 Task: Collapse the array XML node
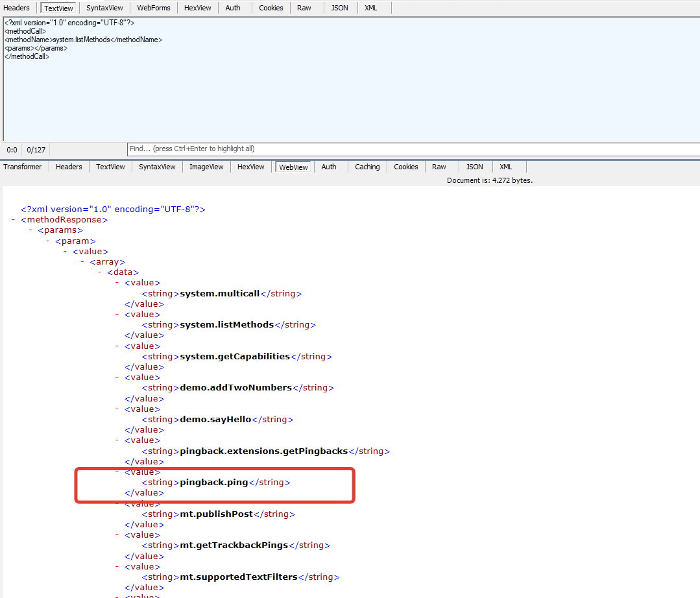pos(83,262)
